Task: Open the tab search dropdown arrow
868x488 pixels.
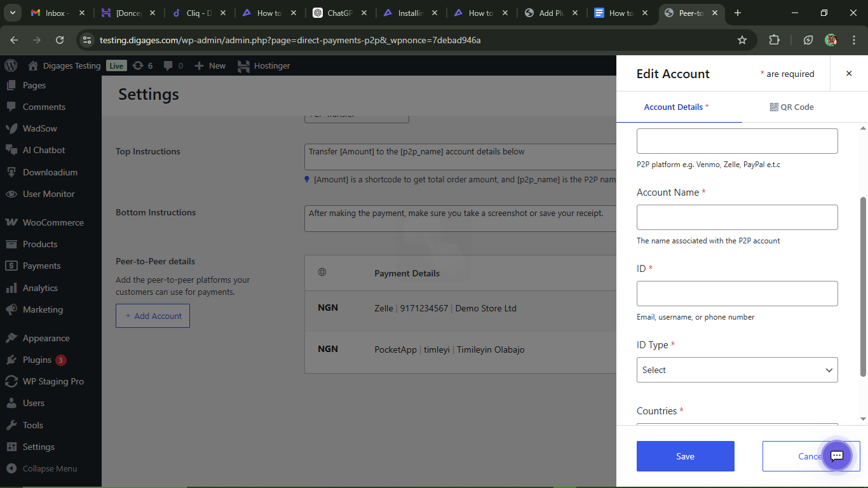Action: [13, 13]
